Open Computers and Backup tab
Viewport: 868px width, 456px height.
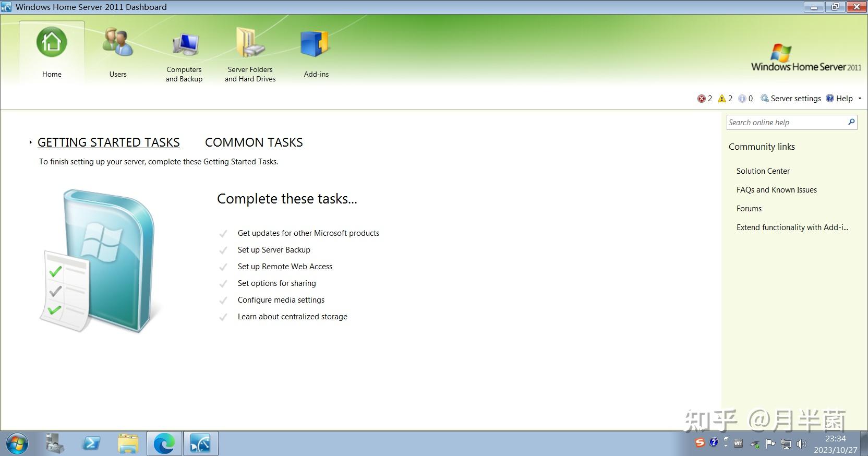click(184, 56)
